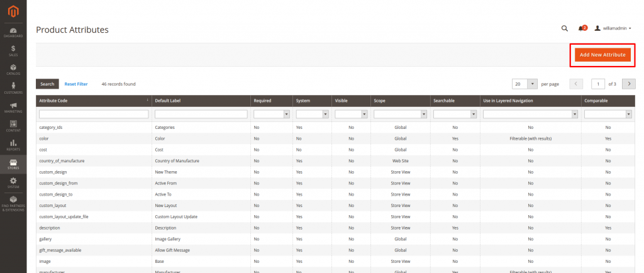Open the Marketing sidebar menu

click(13, 107)
